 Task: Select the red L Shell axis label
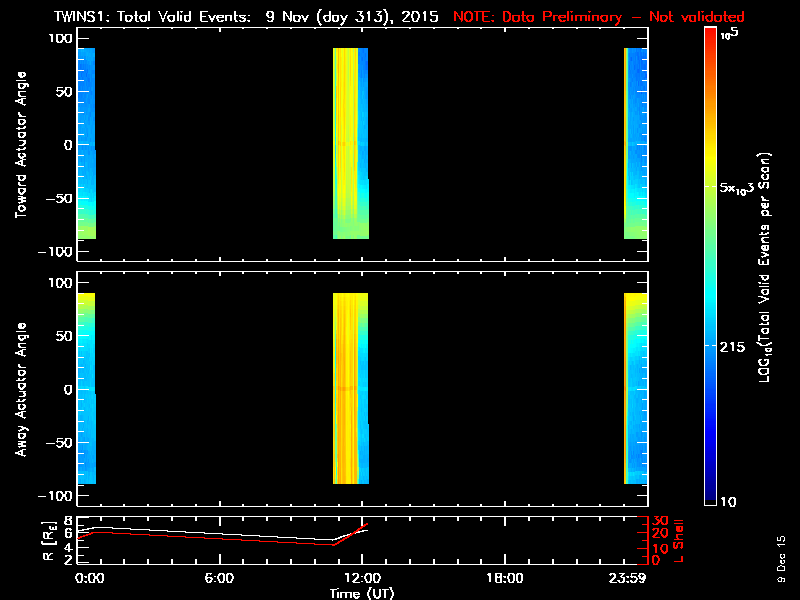[681, 538]
